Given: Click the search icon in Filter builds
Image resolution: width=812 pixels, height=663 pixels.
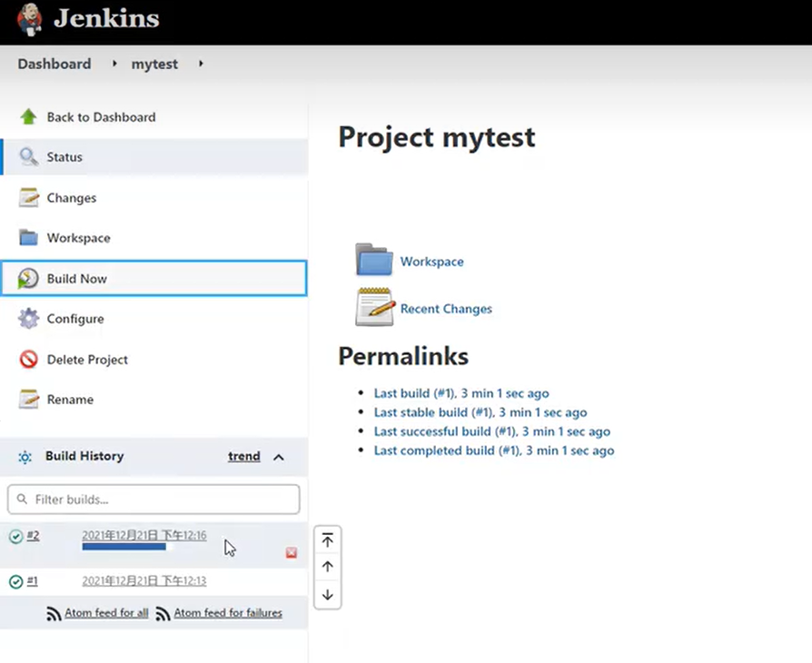Looking at the screenshot, I should click(x=22, y=499).
